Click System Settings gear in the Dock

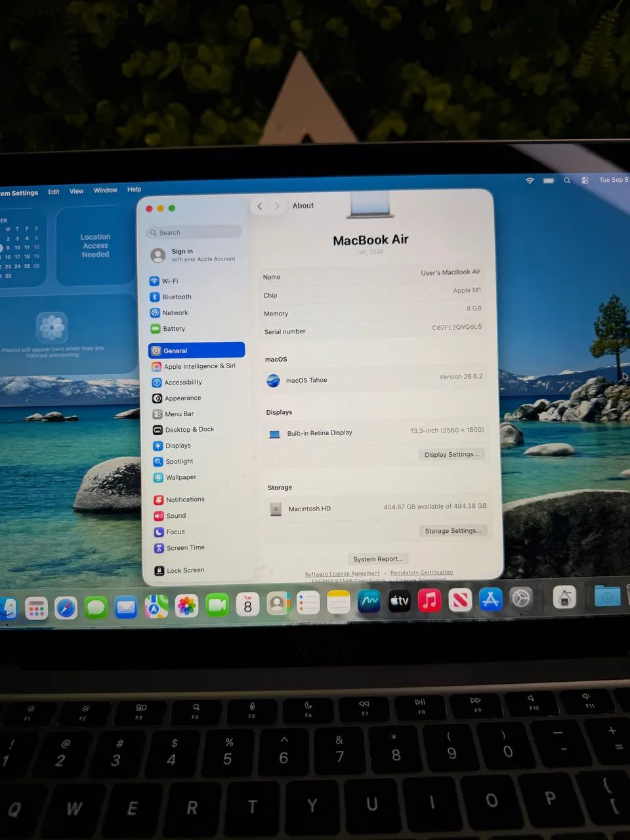[521, 598]
